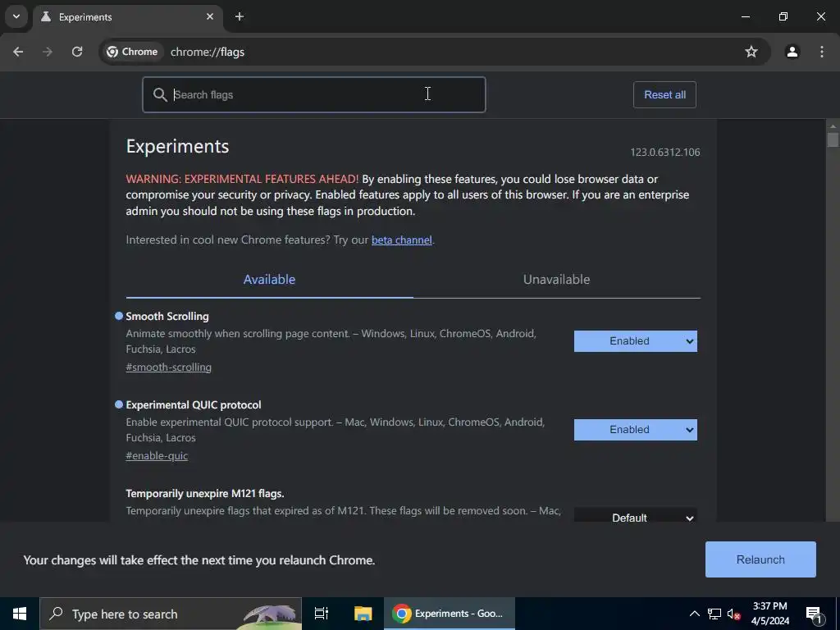
Task: Open the Chrome profile avatar icon
Action: 792,52
